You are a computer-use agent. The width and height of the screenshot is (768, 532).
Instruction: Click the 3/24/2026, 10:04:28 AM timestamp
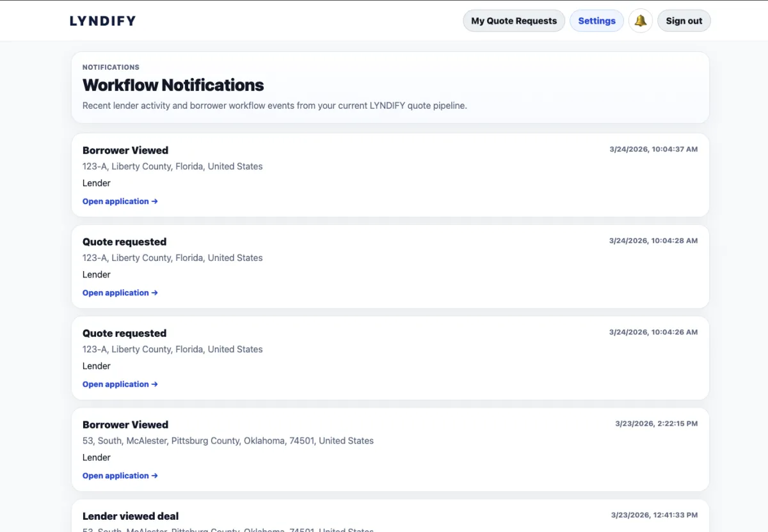(x=653, y=241)
